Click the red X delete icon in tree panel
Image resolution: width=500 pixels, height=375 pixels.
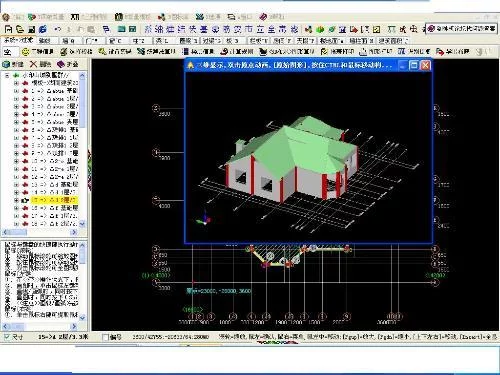click(33, 64)
